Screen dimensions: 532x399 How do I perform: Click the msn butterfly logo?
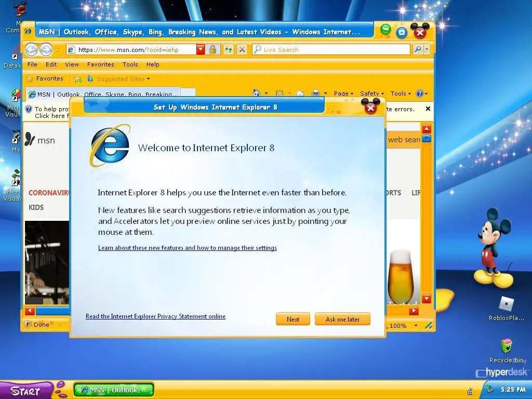click(40, 139)
